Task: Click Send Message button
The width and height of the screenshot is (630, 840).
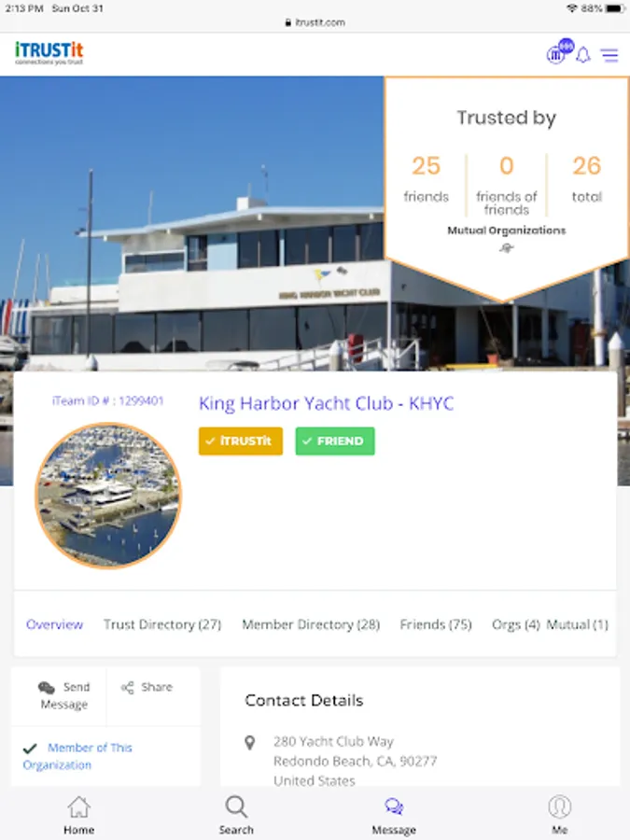Action: (63, 695)
